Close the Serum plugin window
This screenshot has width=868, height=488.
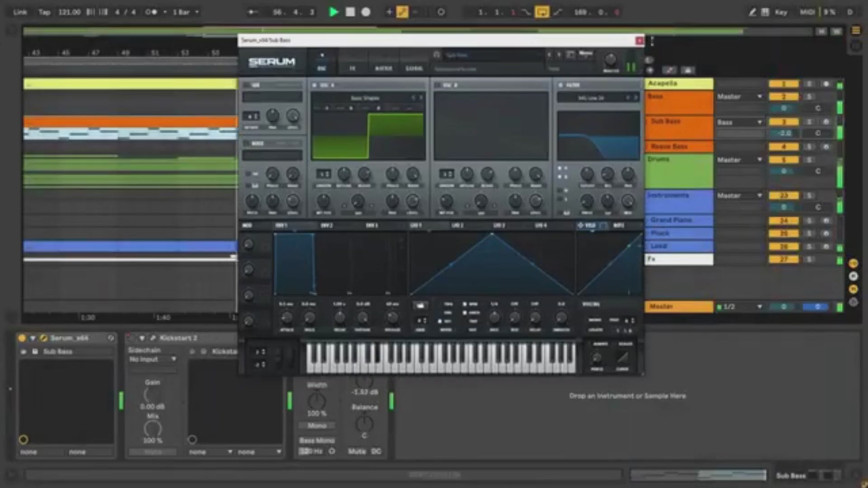point(639,41)
